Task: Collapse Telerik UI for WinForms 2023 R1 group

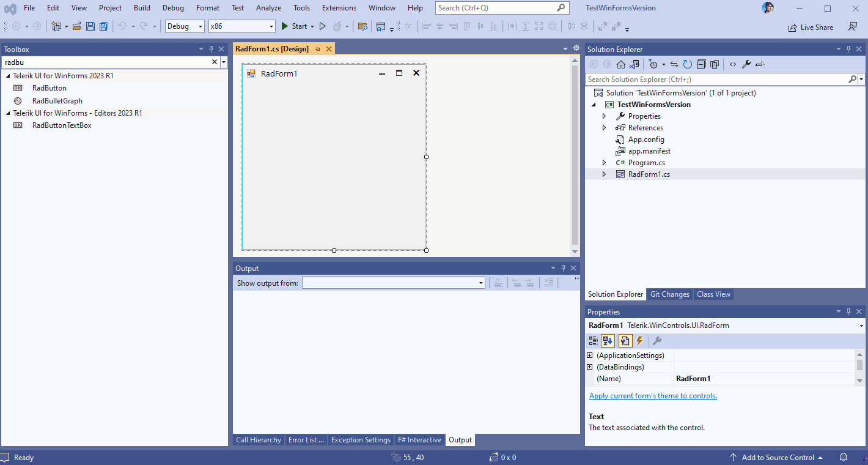Action: (8, 76)
